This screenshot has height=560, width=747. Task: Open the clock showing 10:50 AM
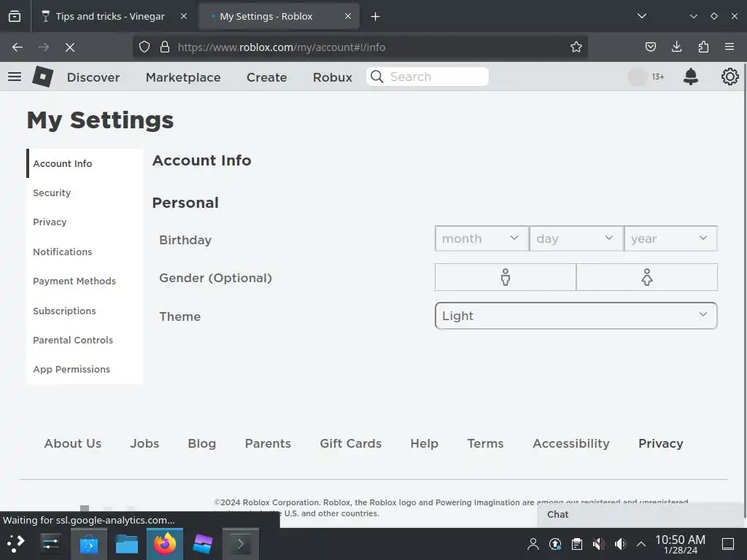(680, 544)
